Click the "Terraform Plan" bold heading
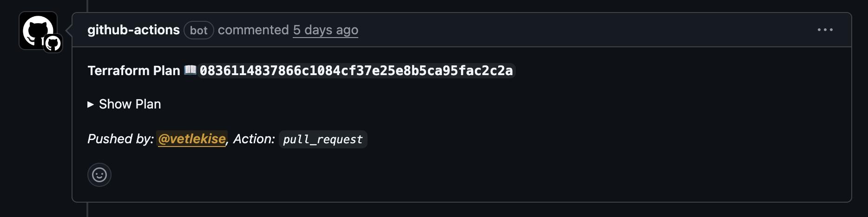The image size is (868, 217). [x=134, y=70]
